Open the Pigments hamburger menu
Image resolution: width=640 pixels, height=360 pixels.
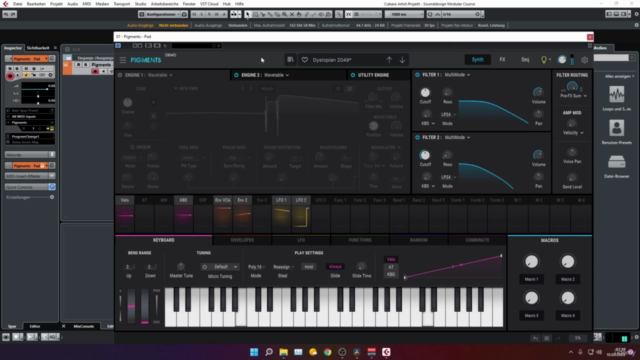(x=122, y=60)
